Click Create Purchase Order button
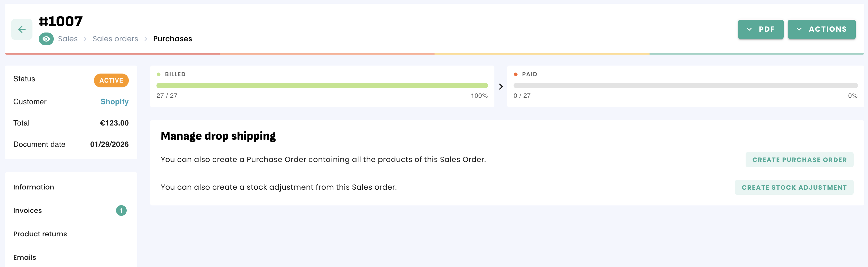 [x=799, y=160]
